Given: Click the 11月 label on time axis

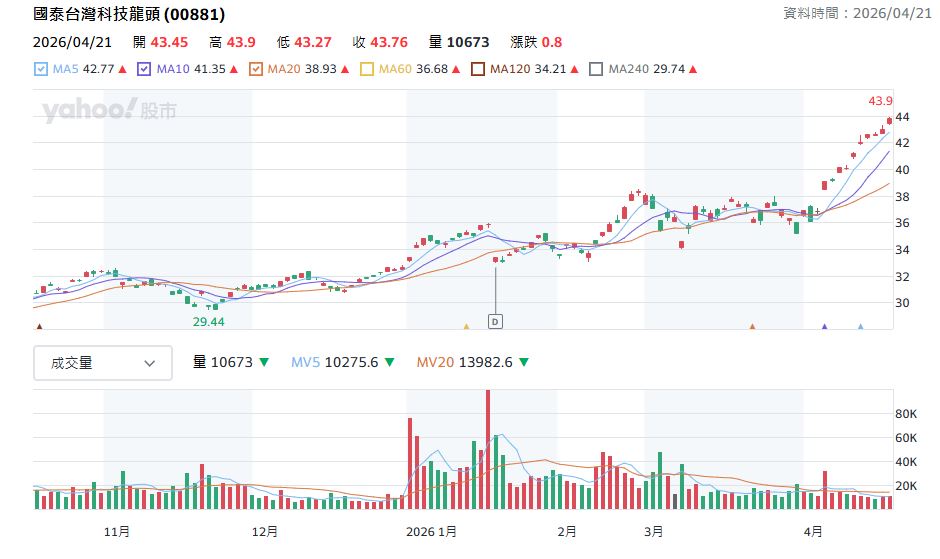Looking at the screenshot, I should coord(117,531).
